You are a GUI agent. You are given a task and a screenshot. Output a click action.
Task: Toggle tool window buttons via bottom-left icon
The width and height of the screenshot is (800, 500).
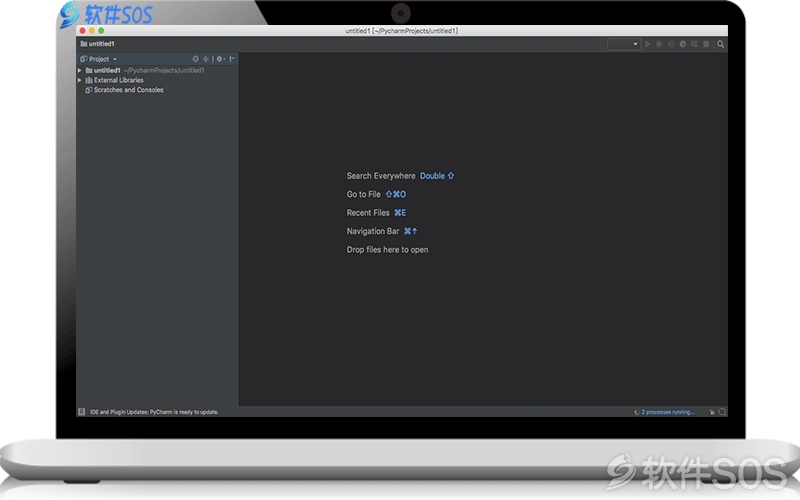click(82, 411)
